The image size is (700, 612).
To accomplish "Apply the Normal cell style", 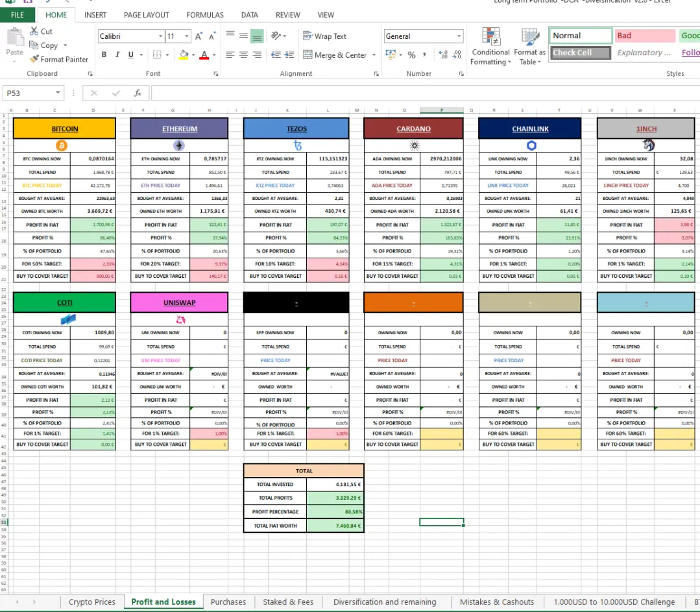I will pyautogui.click(x=581, y=36).
